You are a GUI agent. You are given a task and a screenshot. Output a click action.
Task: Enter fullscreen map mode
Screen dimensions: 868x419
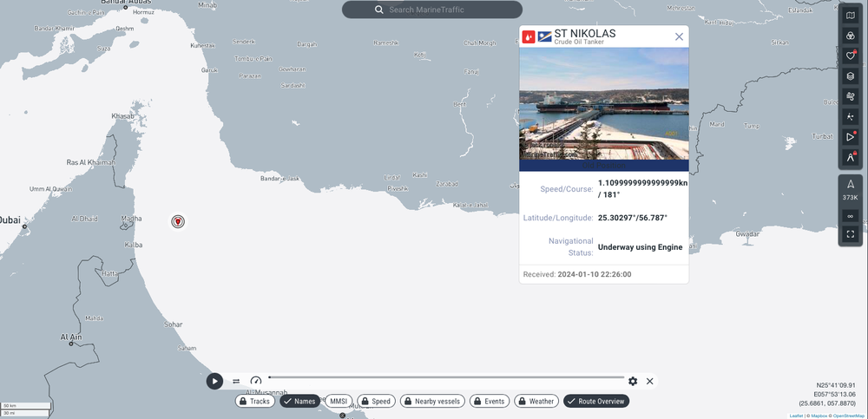click(851, 234)
